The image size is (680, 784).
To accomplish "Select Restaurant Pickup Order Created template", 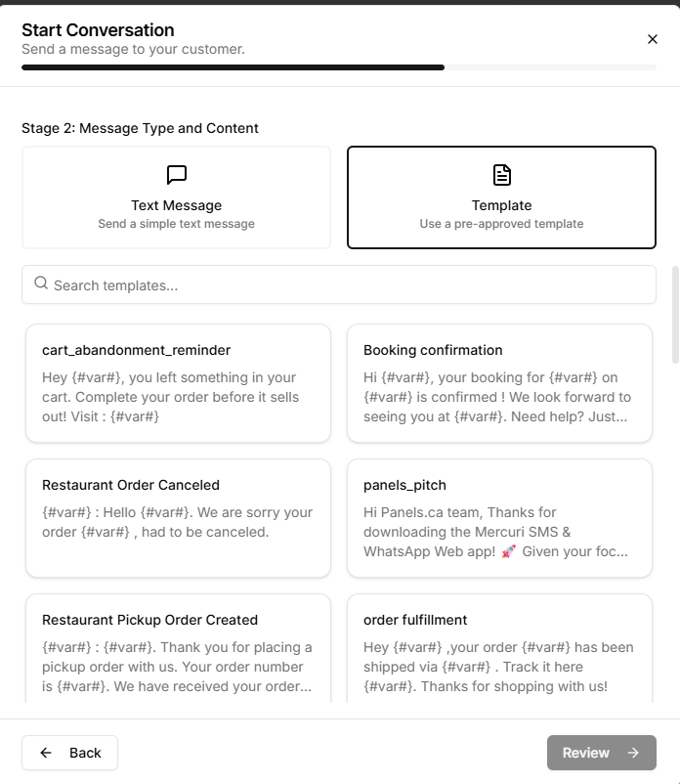I will pyautogui.click(x=178, y=649).
